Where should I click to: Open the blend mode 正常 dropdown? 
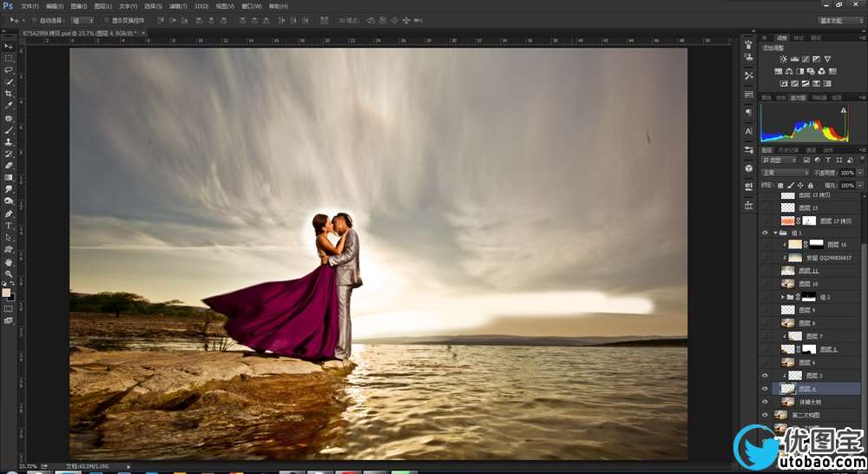pyautogui.click(x=785, y=173)
